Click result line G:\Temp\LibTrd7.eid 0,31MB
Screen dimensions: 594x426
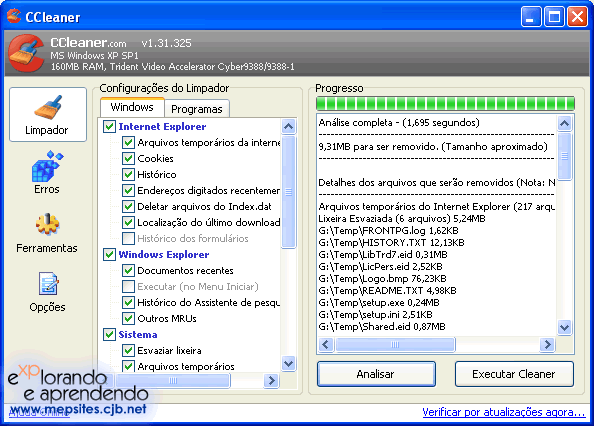pyautogui.click(x=383, y=254)
